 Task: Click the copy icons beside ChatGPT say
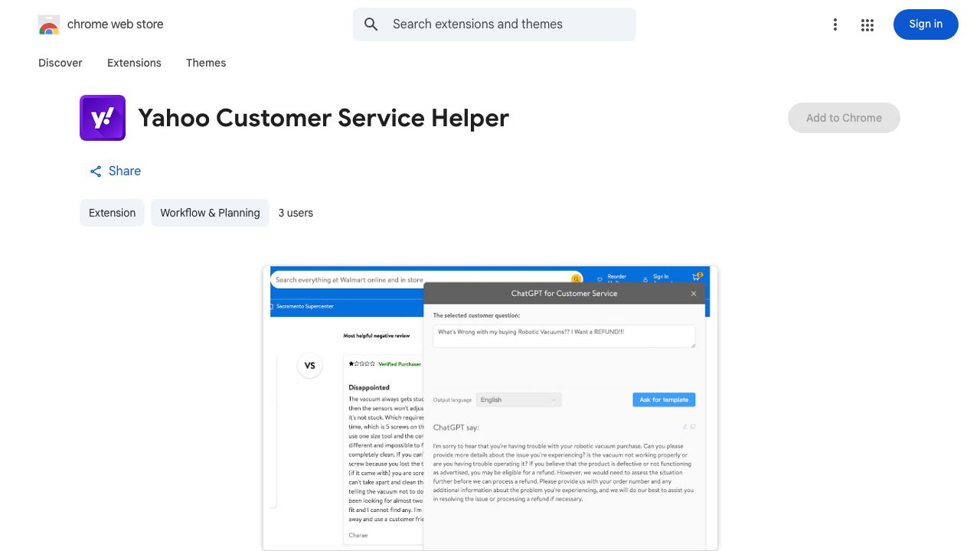[x=689, y=427]
